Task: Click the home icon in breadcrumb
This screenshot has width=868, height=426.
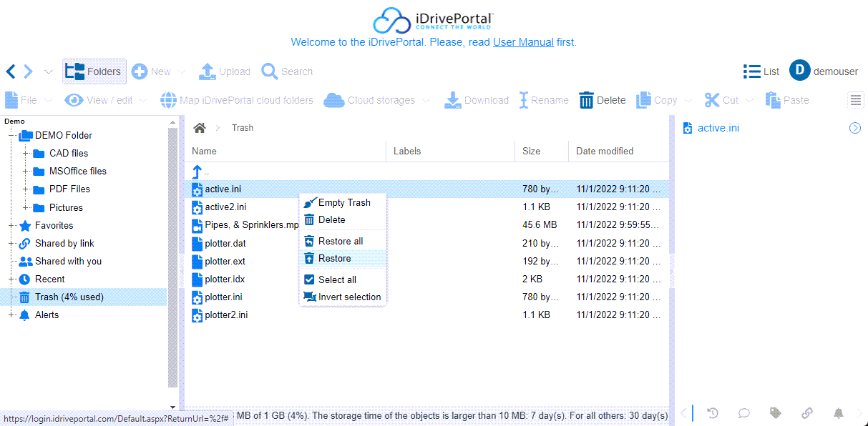Action: 200,128
